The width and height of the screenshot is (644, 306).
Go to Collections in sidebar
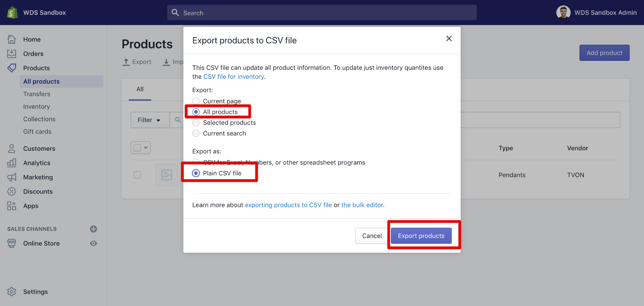pyautogui.click(x=39, y=119)
